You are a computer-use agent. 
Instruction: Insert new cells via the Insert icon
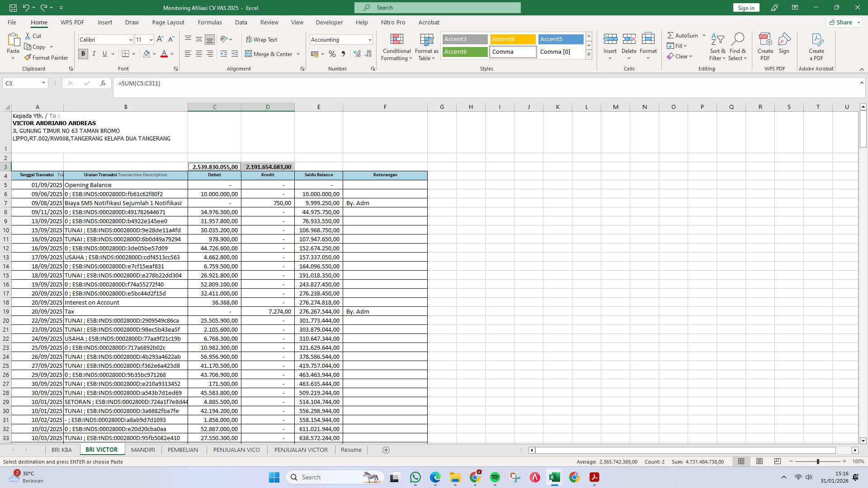click(x=610, y=43)
